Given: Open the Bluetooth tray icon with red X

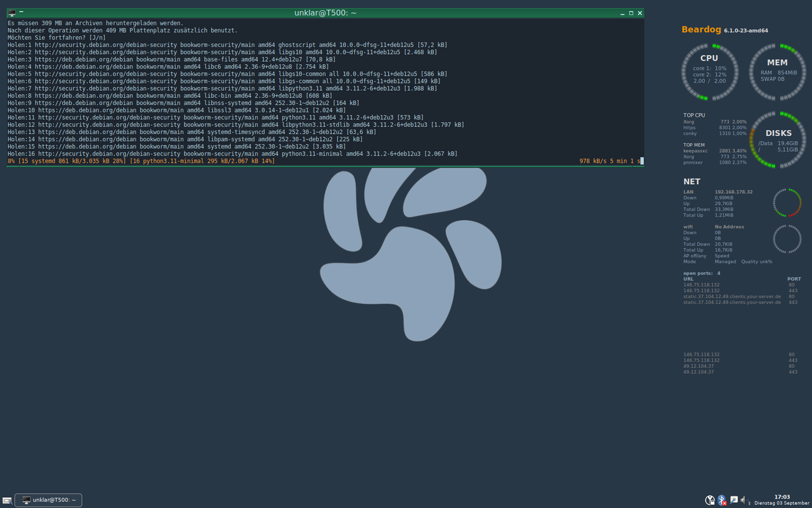Looking at the screenshot, I should pos(722,500).
